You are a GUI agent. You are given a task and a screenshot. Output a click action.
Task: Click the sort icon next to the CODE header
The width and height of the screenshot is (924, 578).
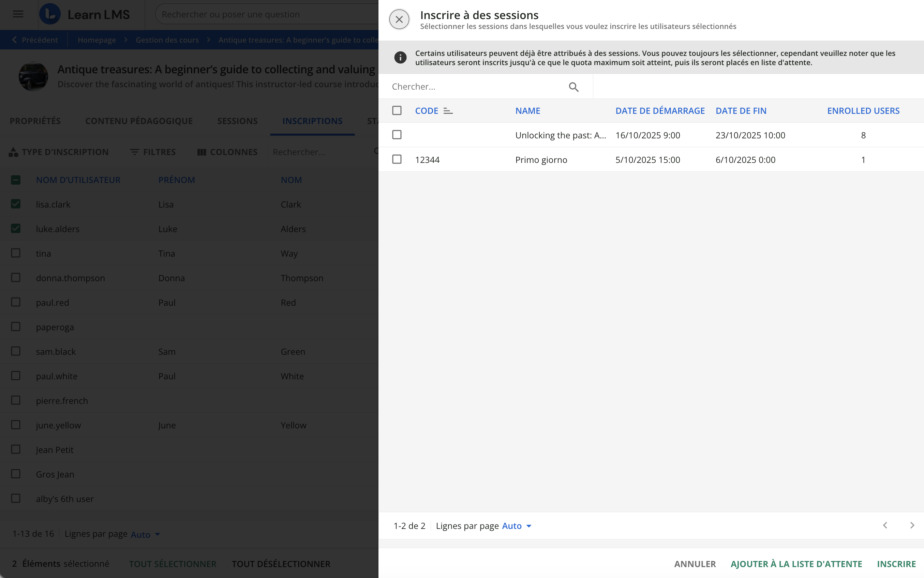tap(448, 111)
